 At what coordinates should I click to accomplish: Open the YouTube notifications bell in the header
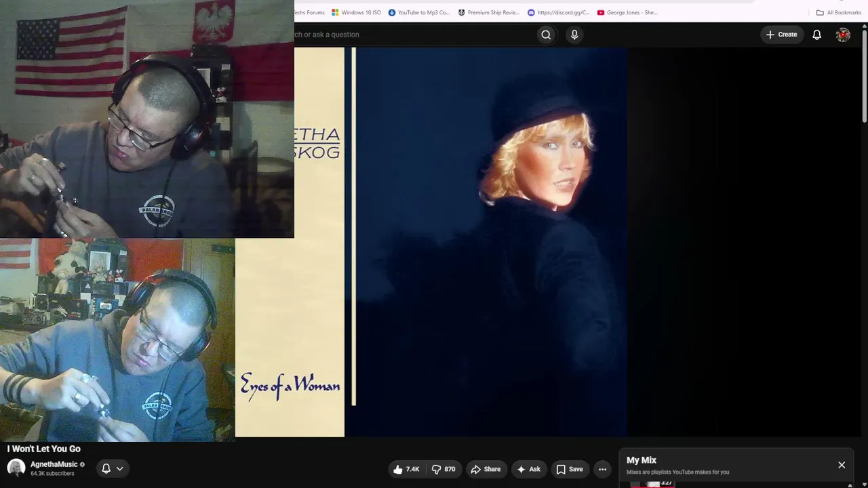[817, 35]
